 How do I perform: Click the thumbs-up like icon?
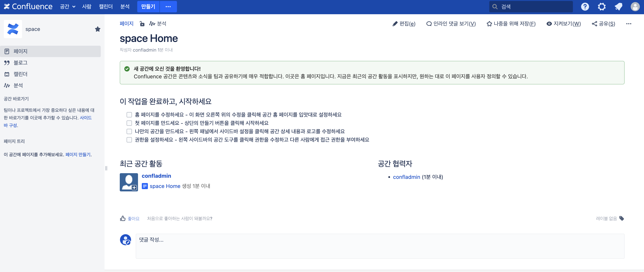(x=122, y=218)
